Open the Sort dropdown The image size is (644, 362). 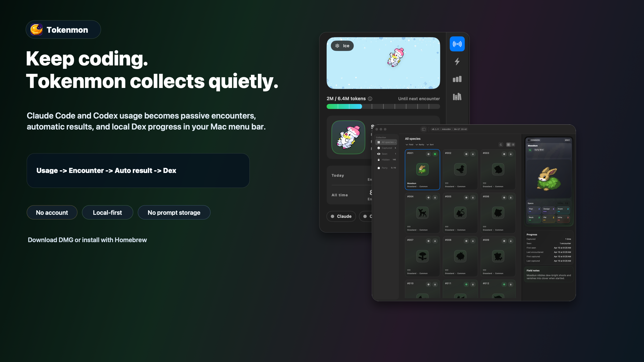430,145
